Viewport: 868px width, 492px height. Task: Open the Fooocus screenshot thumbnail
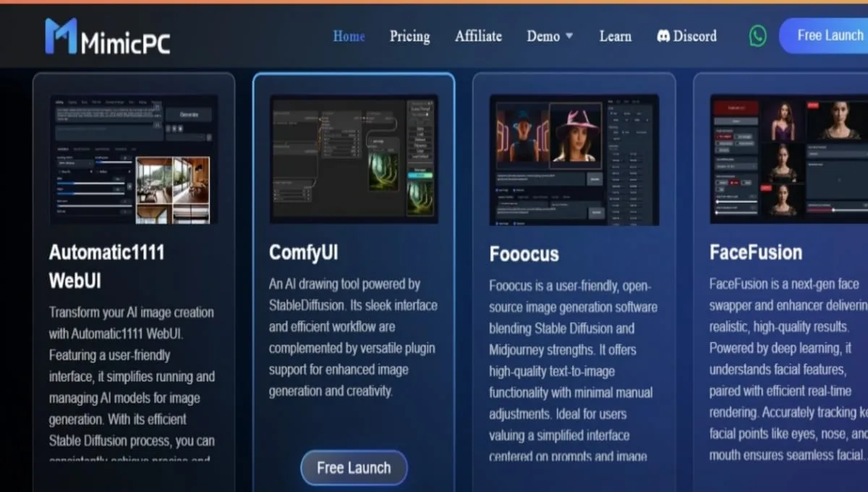coord(574,159)
